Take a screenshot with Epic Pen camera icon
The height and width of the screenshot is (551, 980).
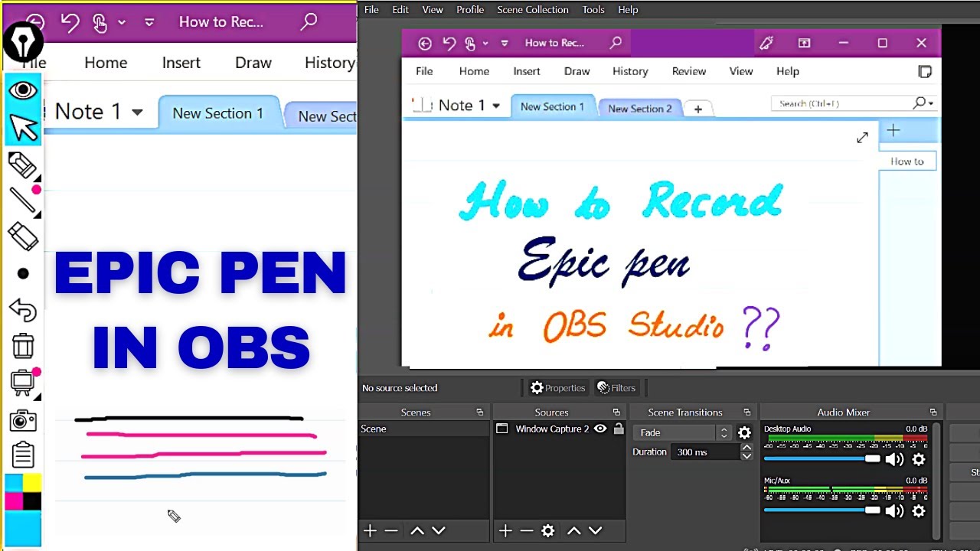[23, 420]
